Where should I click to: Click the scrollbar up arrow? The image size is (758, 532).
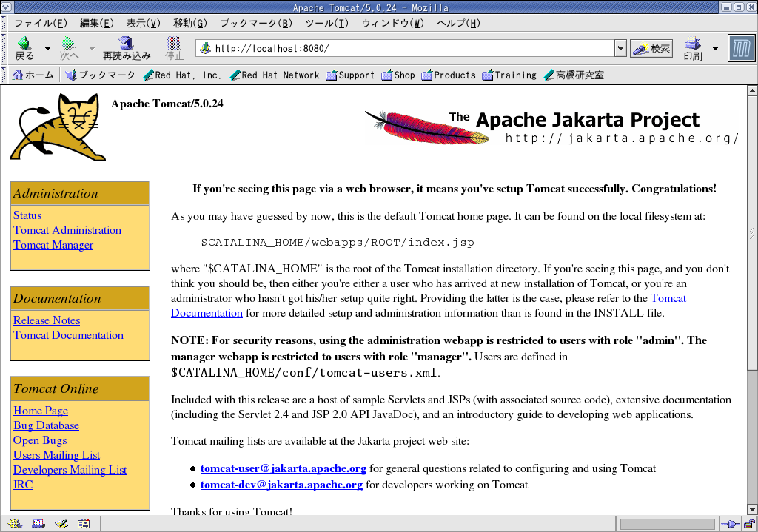point(752,90)
